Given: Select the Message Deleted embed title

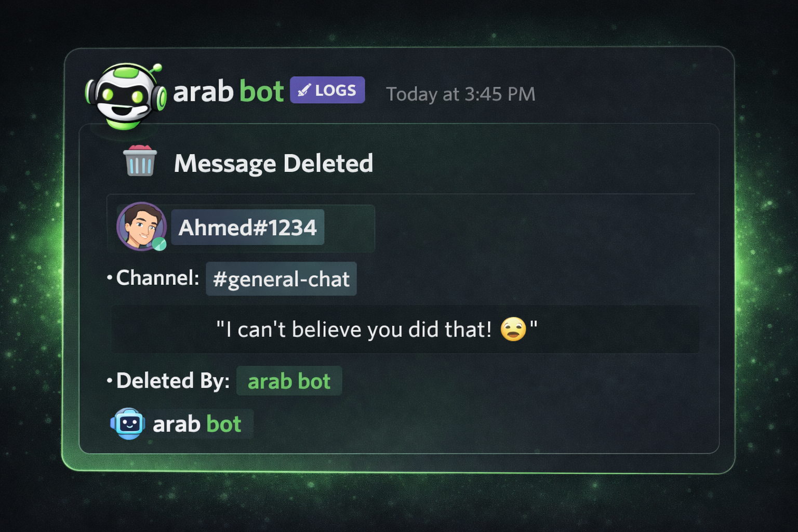Looking at the screenshot, I should [x=273, y=163].
